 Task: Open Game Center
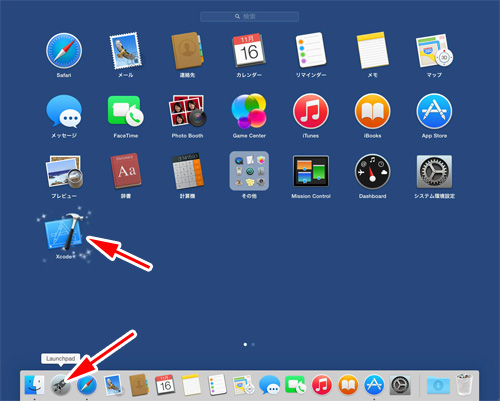pyautogui.click(x=249, y=111)
